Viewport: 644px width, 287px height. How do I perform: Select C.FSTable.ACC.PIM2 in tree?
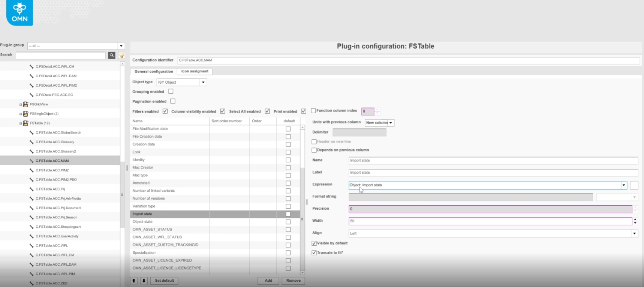coord(52,170)
